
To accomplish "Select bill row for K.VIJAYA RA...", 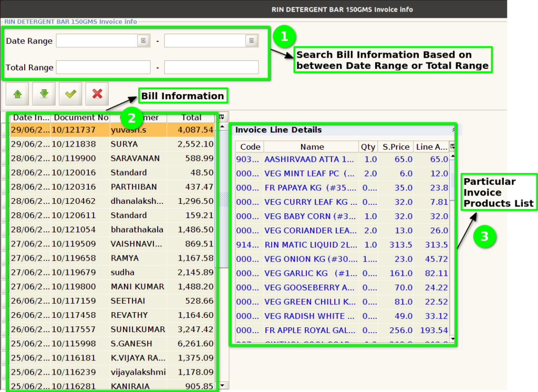I will coord(112,358).
